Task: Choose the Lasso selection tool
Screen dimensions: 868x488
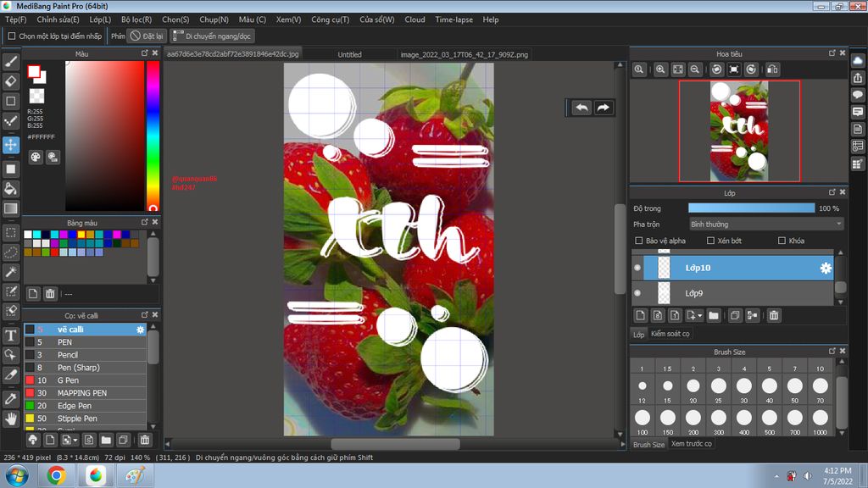Action: coord(10,252)
